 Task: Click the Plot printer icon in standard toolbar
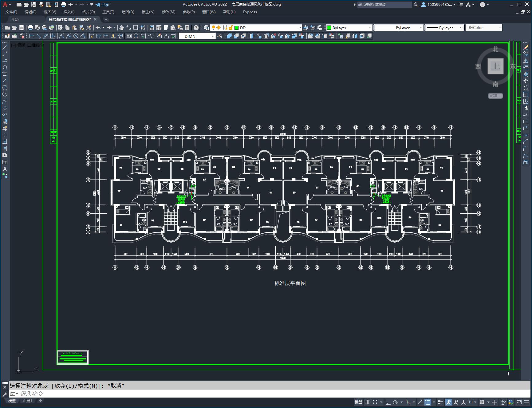(30, 28)
